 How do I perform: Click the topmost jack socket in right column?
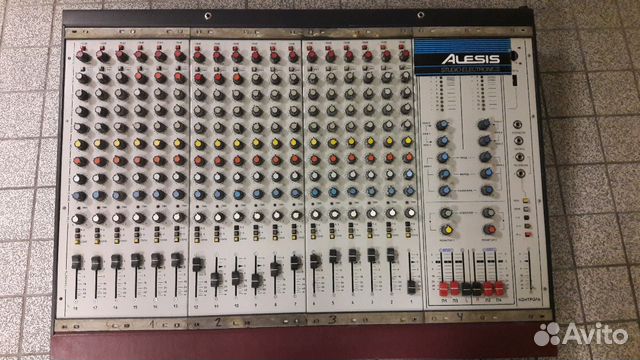(518, 124)
